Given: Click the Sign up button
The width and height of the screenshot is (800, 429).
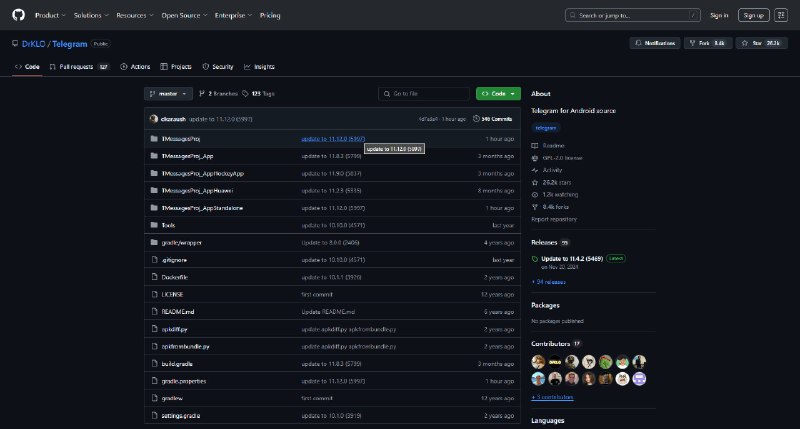Looking at the screenshot, I should coord(754,15).
